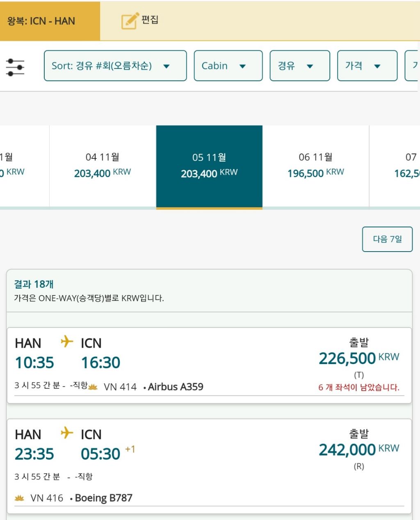420x520 pixels.
Task: Expand the 가격 price dropdown
Action: point(367,66)
